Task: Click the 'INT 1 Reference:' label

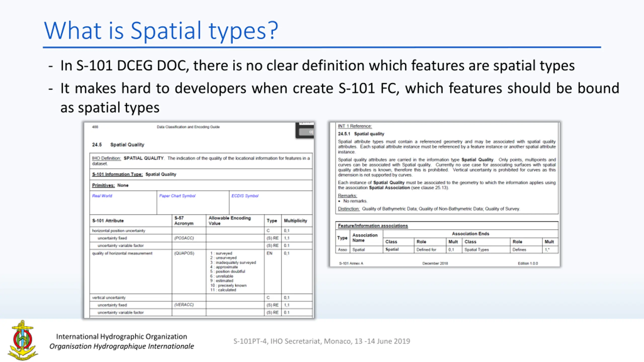Action: [355, 126]
